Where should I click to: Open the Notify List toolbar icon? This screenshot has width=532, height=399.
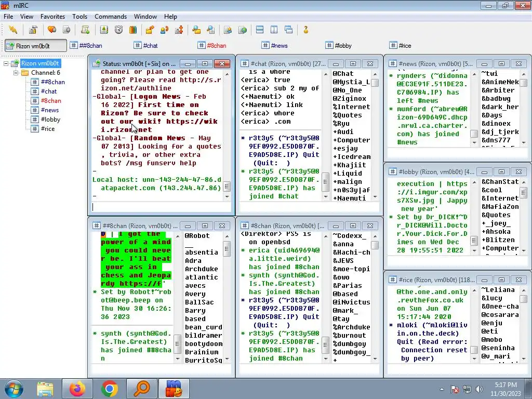(x=228, y=30)
